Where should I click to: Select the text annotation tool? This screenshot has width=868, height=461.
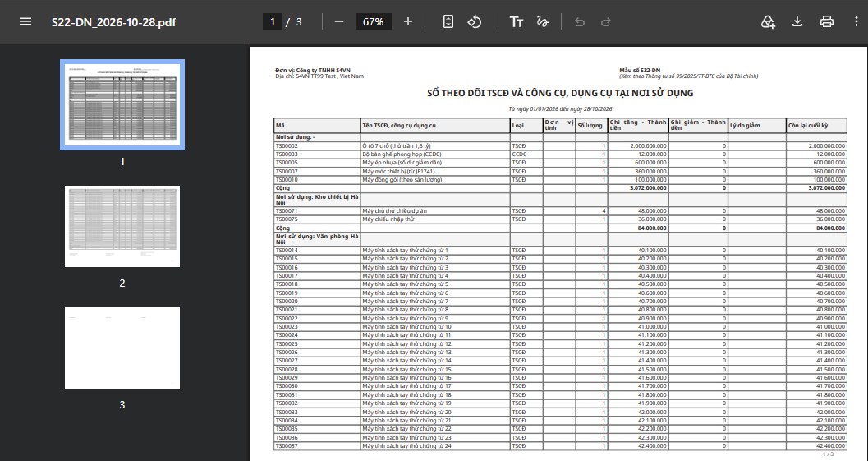516,21
